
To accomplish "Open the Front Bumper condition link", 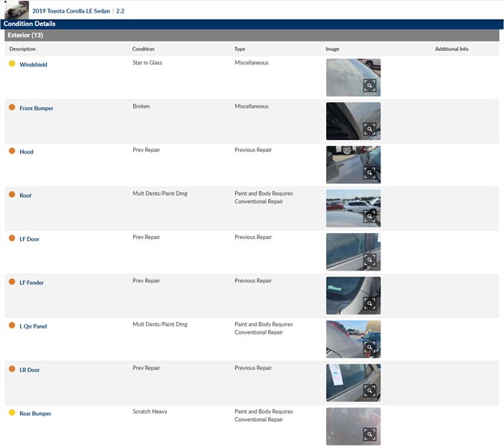I will tap(36, 109).
